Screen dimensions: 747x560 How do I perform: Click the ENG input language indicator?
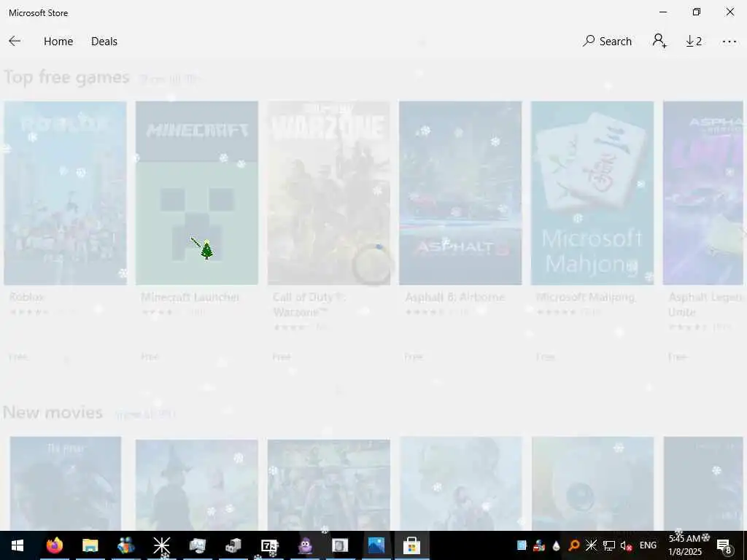(648, 545)
